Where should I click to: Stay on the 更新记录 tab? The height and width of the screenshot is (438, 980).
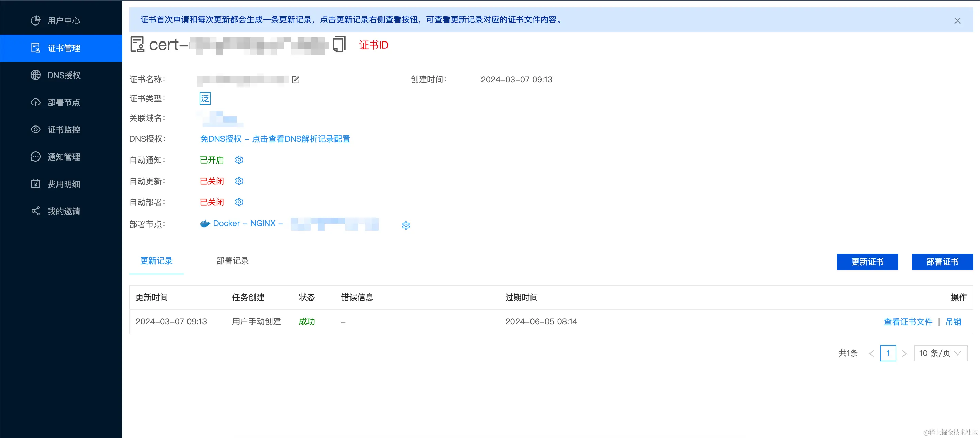157,261
